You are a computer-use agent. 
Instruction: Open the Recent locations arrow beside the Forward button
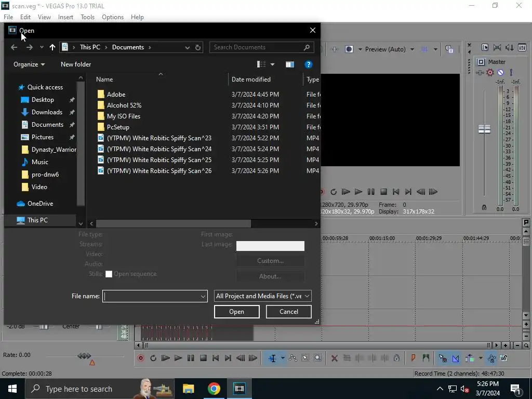pos(42,47)
